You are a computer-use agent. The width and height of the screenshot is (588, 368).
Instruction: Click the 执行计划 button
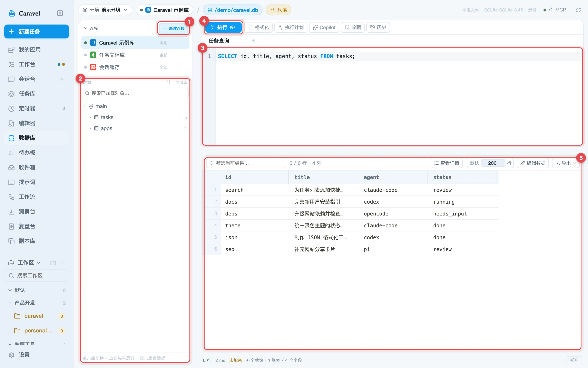point(291,27)
